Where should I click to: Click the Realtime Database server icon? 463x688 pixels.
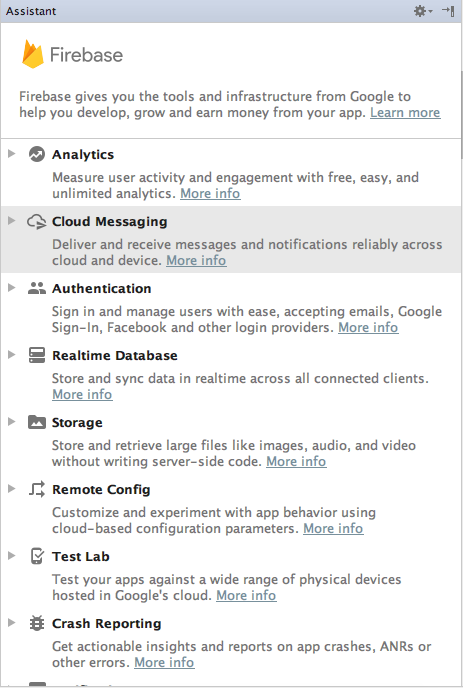(x=37, y=355)
